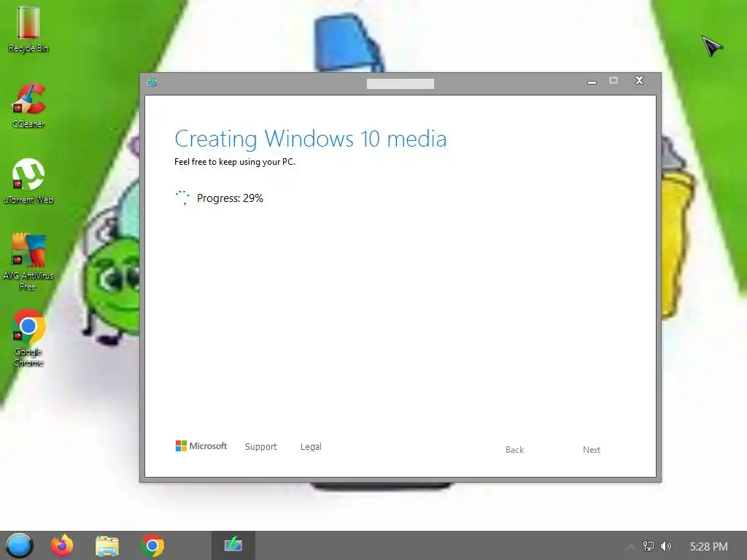Minimize the Windows 10 setup window

(x=592, y=82)
